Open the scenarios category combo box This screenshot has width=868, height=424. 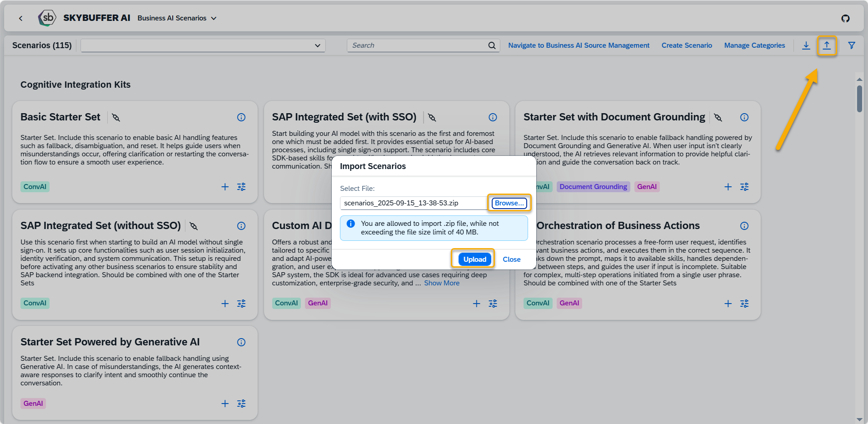[203, 45]
